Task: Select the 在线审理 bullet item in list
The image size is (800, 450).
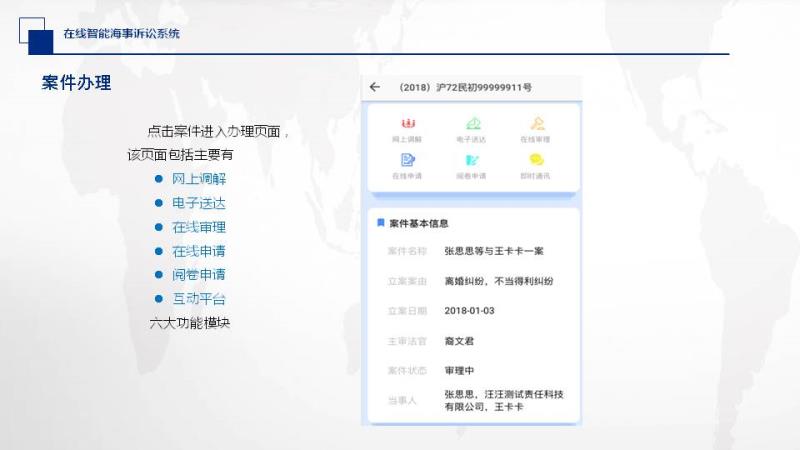Action: 198,227
